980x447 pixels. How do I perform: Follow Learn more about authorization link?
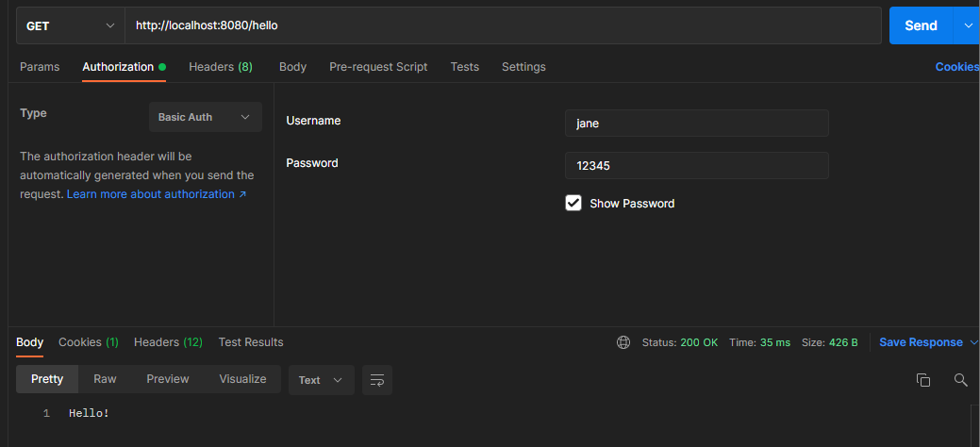coord(157,194)
